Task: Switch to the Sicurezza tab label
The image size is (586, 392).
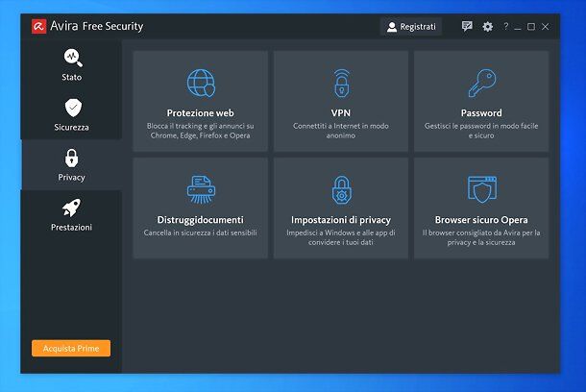Action: (x=71, y=127)
